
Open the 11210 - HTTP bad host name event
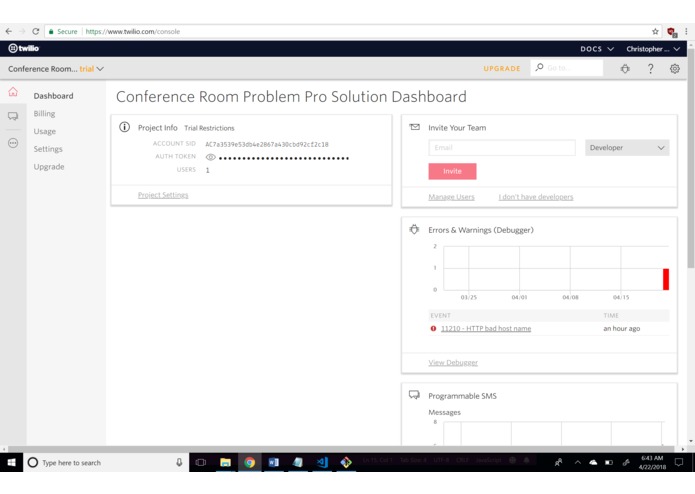(486, 328)
